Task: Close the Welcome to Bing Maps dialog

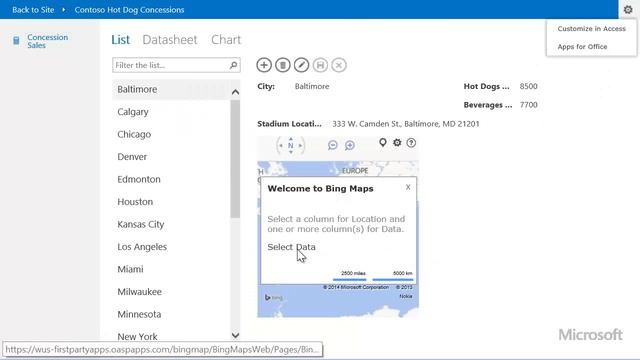Action: coord(408,187)
